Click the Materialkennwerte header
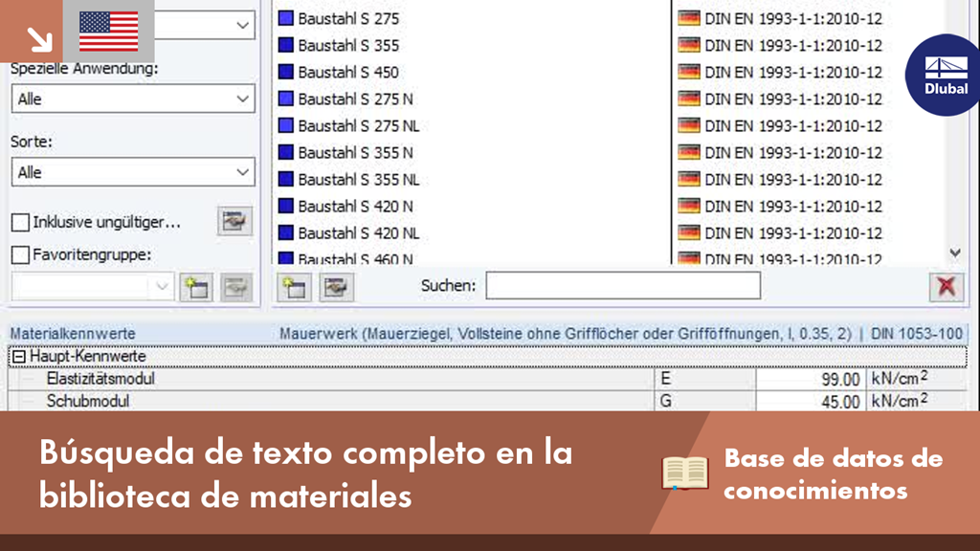Viewport: 980px width, 551px height. tap(73, 334)
